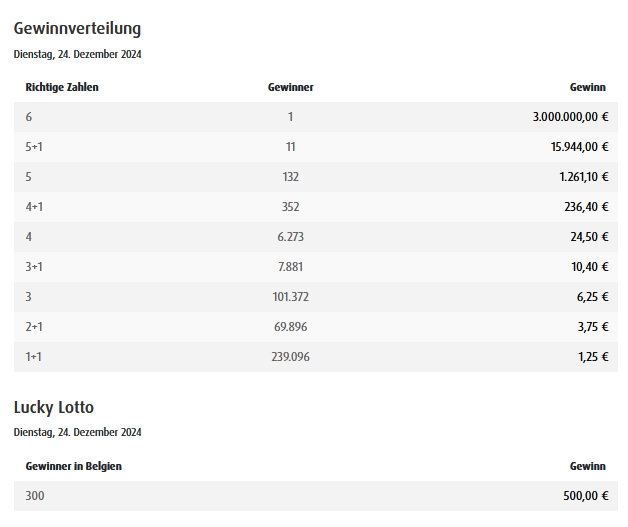Viewport: 628px width, 527px height.
Task: Click the 4+1 row label
Action: tap(34, 207)
